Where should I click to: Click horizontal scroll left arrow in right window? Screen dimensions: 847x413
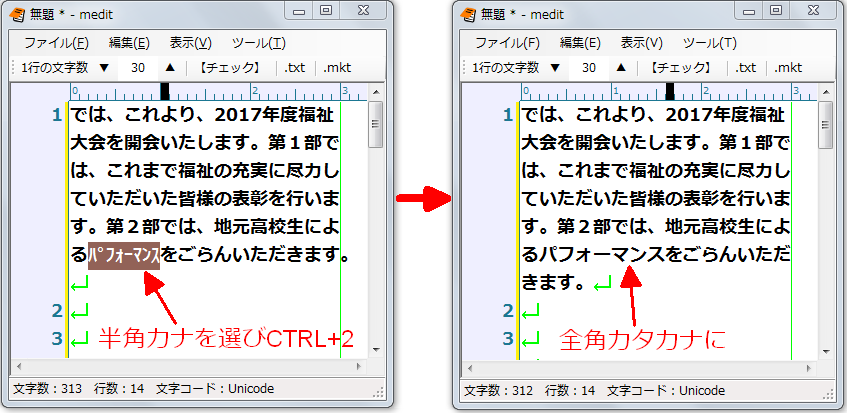click(x=470, y=368)
